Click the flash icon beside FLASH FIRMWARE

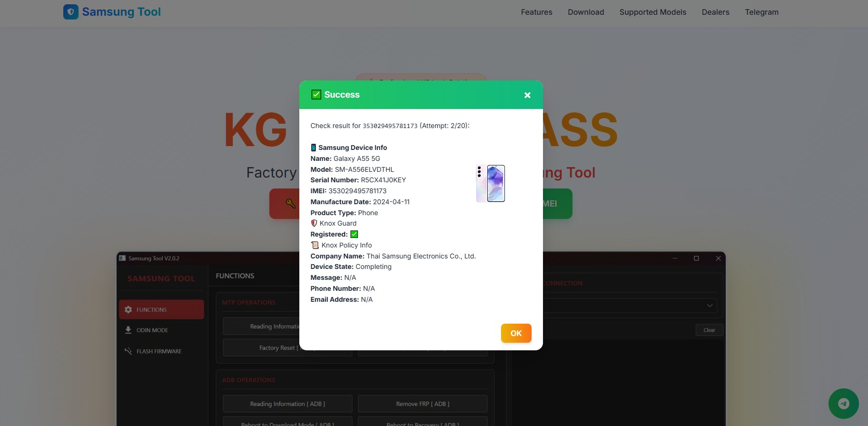point(128,351)
